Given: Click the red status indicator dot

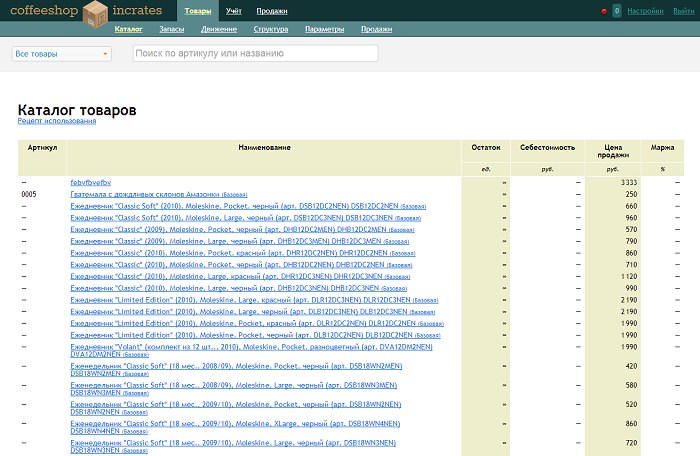Looking at the screenshot, I should point(604,12).
